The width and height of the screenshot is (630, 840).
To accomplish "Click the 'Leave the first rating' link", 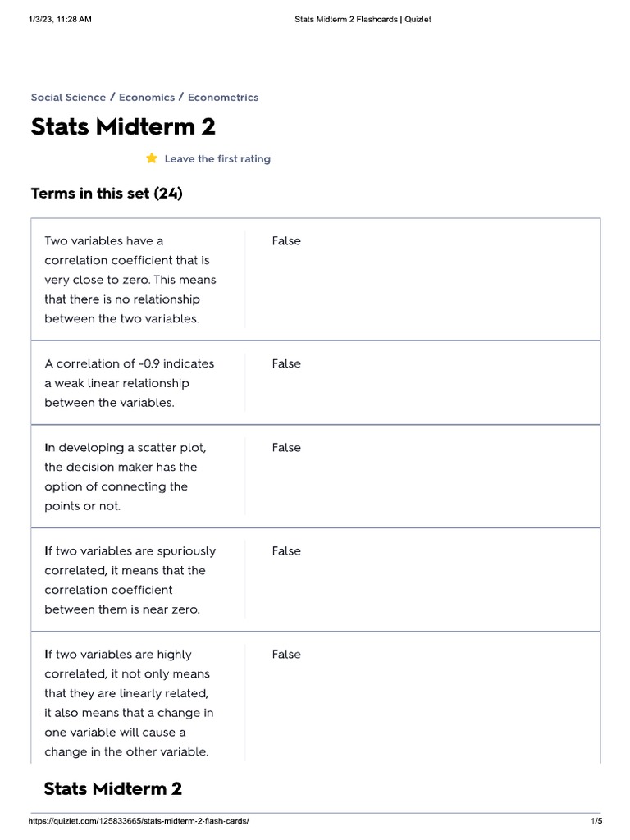I will click(x=217, y=159).
